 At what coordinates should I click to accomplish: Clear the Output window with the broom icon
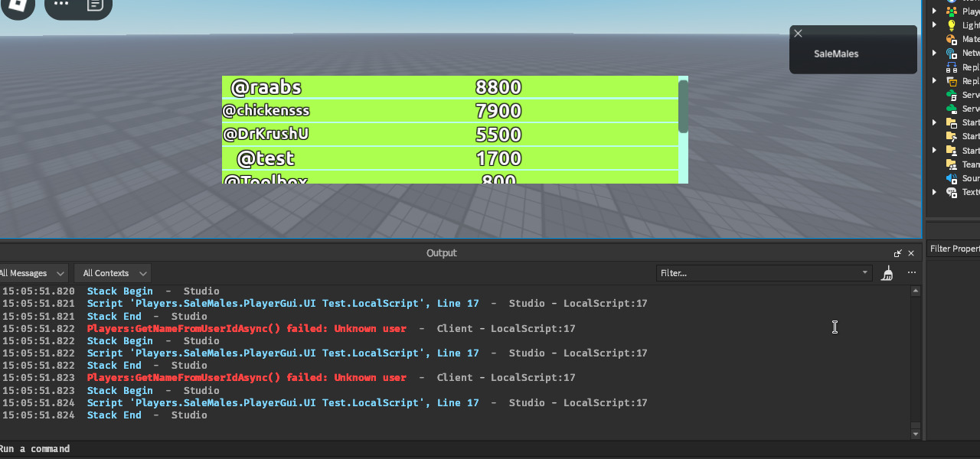[x=887, y=272]
